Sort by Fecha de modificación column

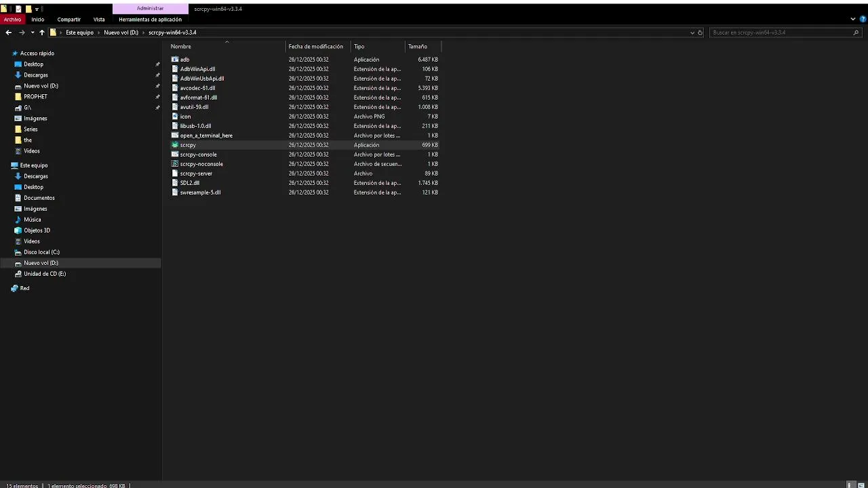click(317, 47)
